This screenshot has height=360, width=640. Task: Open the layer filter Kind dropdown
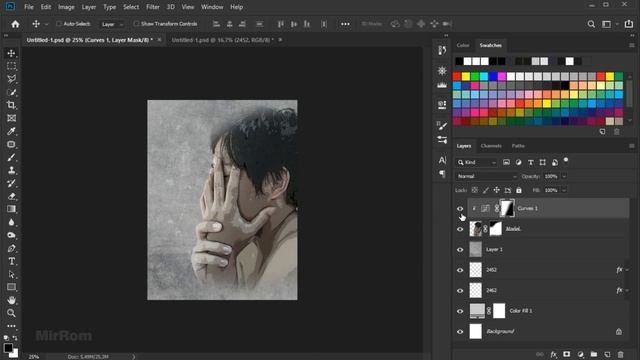[476, 162]
